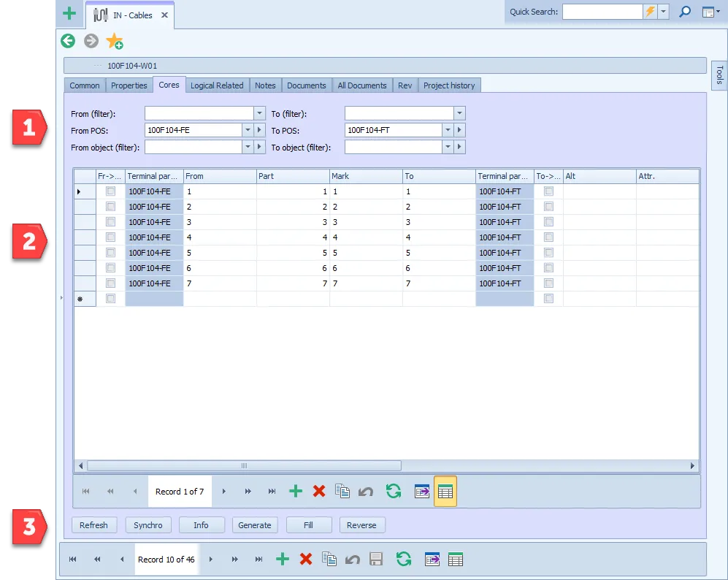This screenshot has width=728, height=580.
Task: Undo changes in the Cores toolbar
Action: tap(366, 492)
